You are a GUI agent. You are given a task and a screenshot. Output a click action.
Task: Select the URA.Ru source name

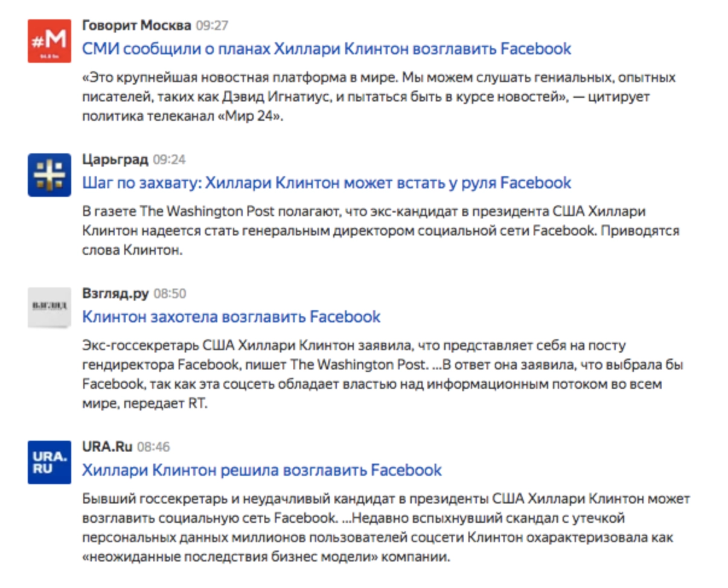[107, 447]
